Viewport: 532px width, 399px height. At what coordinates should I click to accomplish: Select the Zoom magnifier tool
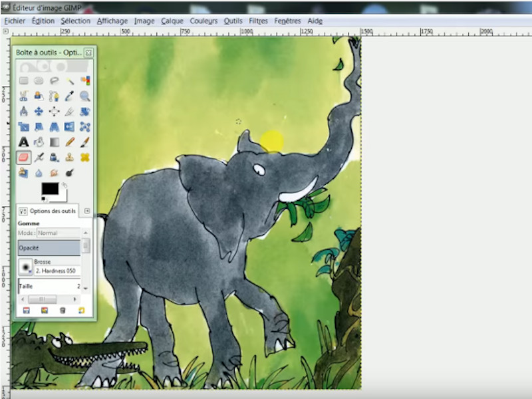tap(85, 96)
